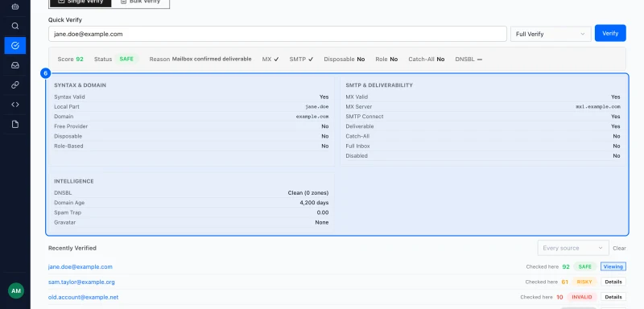Click 'Mailbox confirmed deliverable' reason text
This screenshot has width=644, height=309.
212,59
